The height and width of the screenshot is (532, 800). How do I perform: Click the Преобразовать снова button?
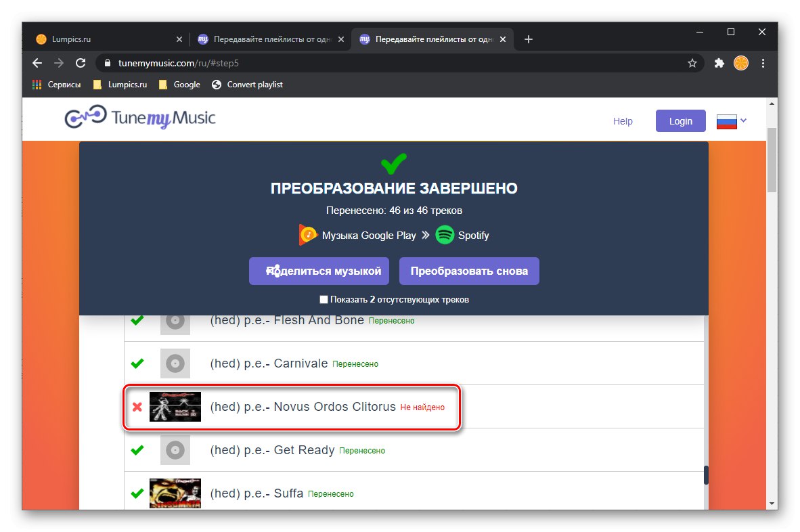pyautogui.click(x=469, y=271)
